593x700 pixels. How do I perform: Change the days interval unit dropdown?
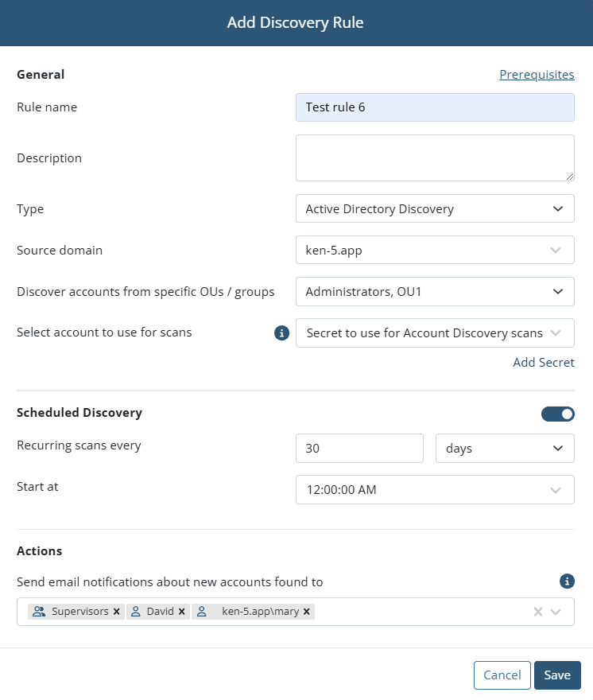point(505,448)
